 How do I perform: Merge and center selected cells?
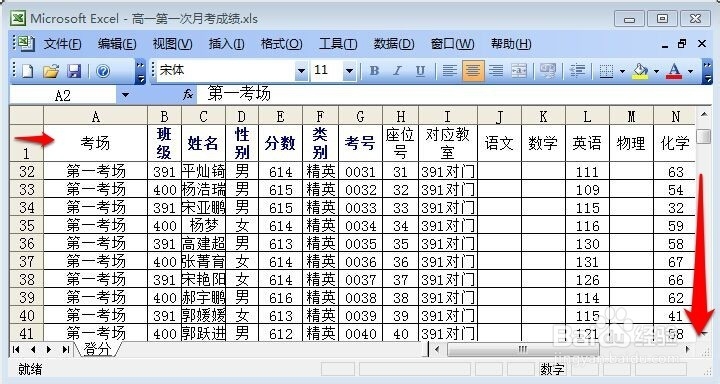pos(519,71)
